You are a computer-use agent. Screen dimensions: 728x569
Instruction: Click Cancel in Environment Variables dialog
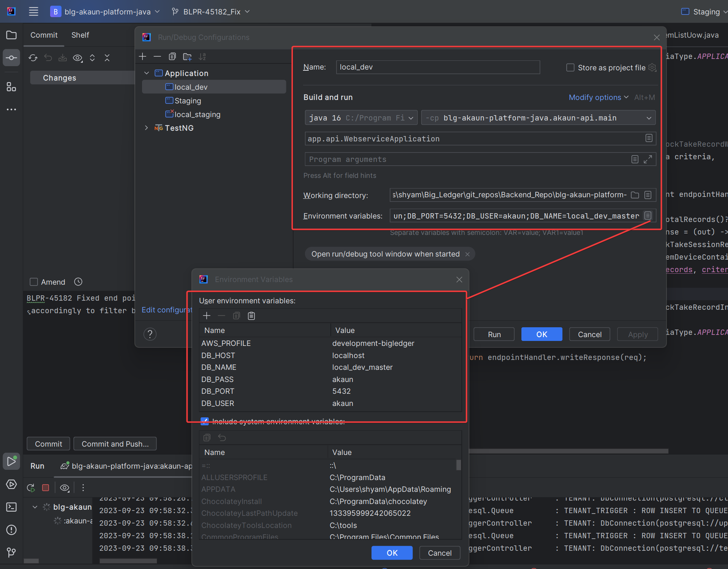pyautogui.click(x=439, y=553)
